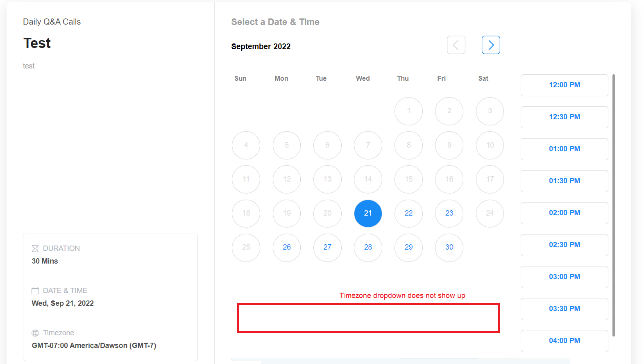This screenshot has height=364, width=644.
Task: Pick the 01:00 PM slot
Action: (x=564, y=149)
